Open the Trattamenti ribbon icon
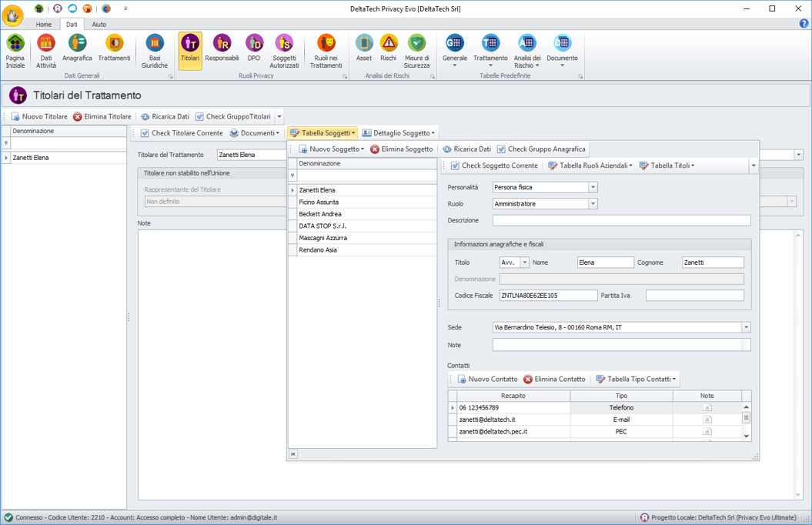812x525 pixels. 115,48
